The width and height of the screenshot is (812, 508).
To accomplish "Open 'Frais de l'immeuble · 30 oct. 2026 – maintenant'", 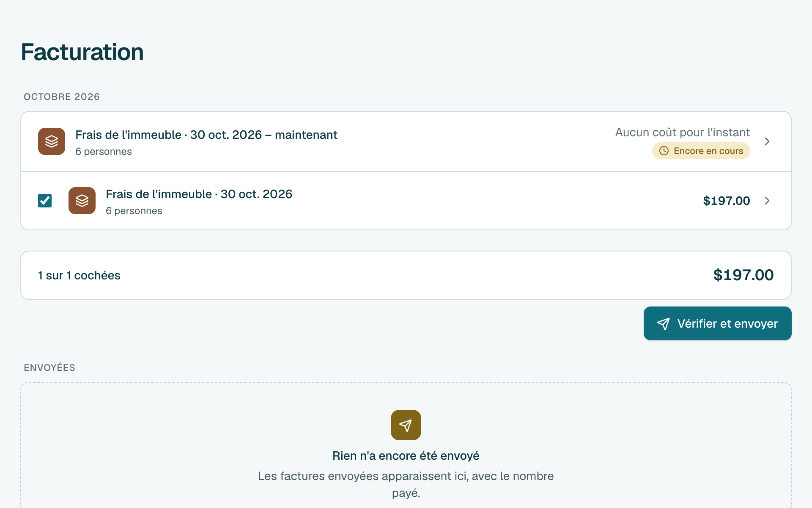I will (x=406, y=141).
